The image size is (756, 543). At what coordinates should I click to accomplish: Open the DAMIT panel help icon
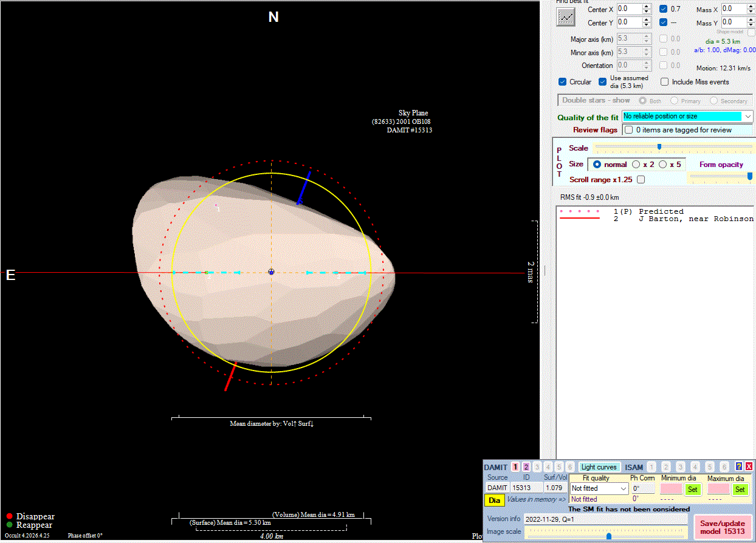(738, 466)
